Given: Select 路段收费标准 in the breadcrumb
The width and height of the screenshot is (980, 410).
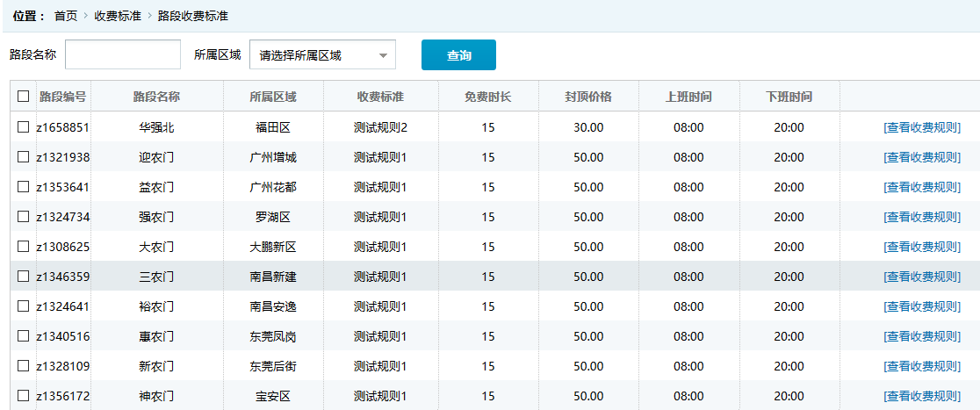Looking at the screenshot, I should coord(192,16).
